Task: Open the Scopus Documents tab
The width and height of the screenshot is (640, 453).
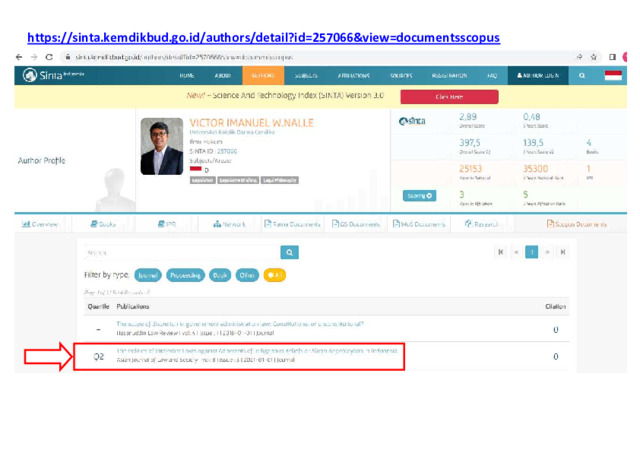Action: click(576, 225)
